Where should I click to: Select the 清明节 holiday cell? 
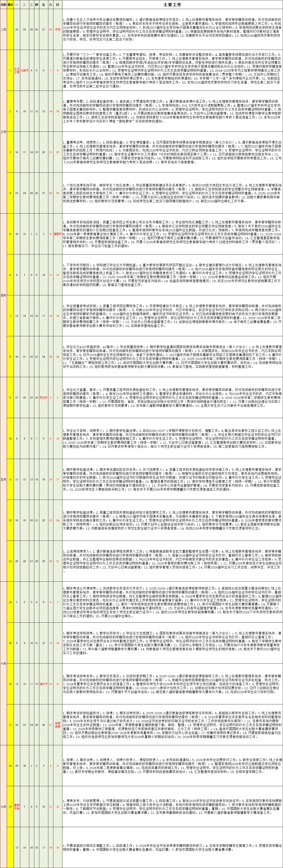(58, 234)
